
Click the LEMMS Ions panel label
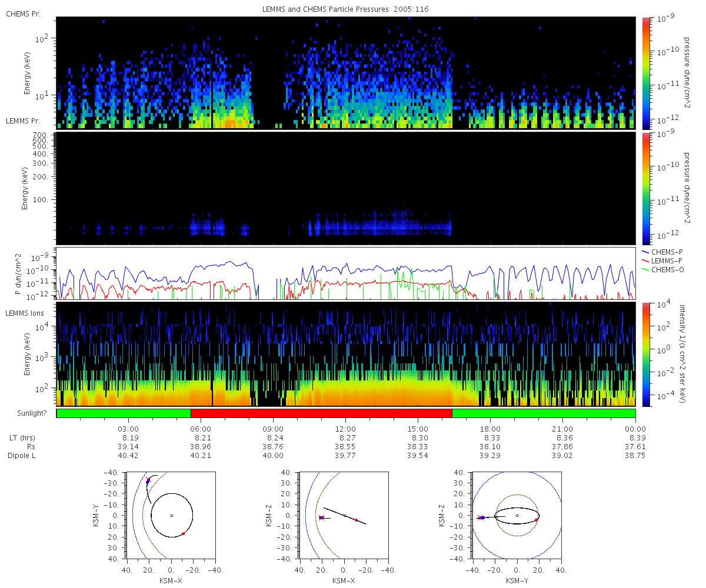26,313
